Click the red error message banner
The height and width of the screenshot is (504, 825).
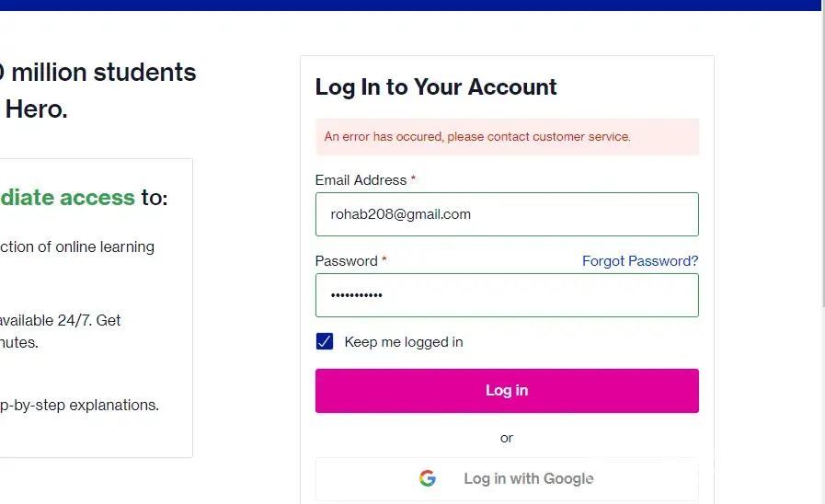tap(507, 137)
